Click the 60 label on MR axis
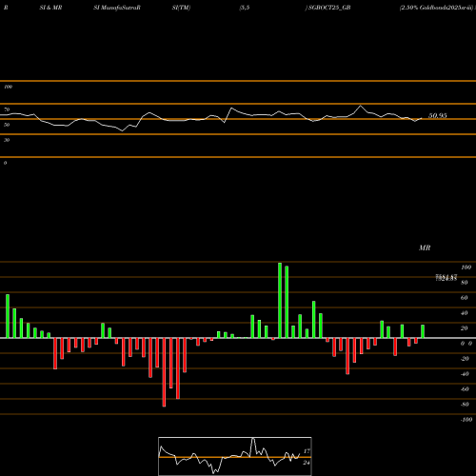 (465, 298)
